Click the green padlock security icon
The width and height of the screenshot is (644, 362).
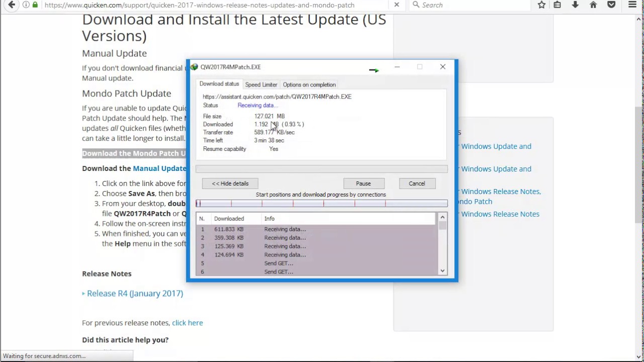(x=35, y=5)
